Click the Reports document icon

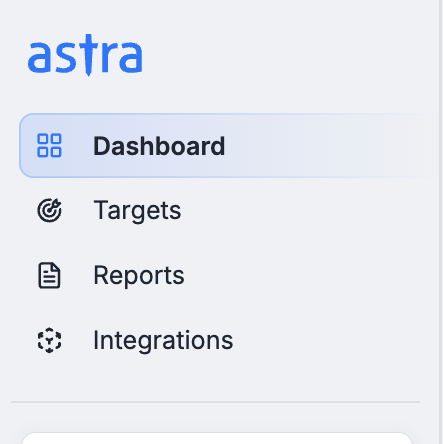click(x=49, y=275)
